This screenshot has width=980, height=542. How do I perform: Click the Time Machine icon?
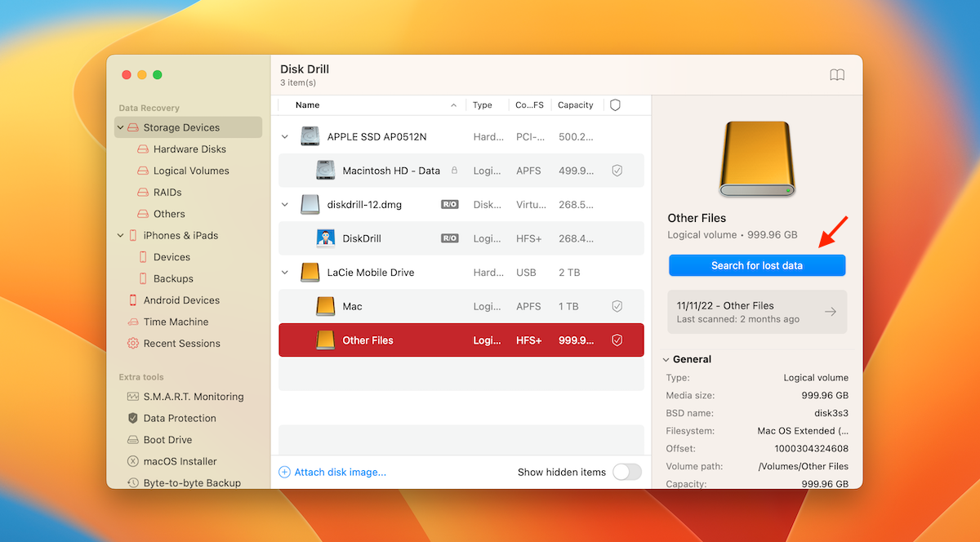pyautogui.click(x=133, y=322)
